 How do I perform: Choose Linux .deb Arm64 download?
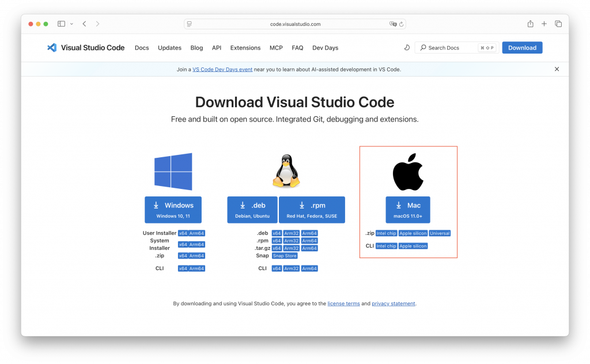[x=309, y=233]
